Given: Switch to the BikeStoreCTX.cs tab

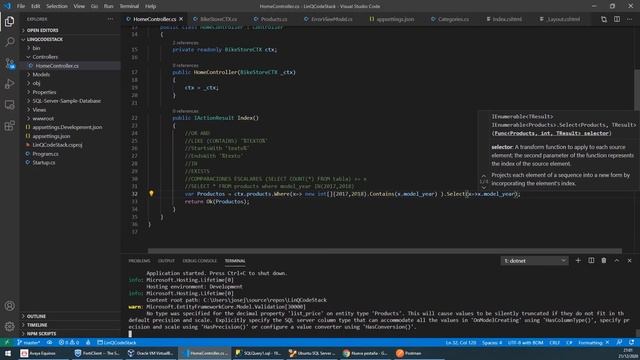Looking at the screenshot, I should pyautogui.click(x=218, y=19).
